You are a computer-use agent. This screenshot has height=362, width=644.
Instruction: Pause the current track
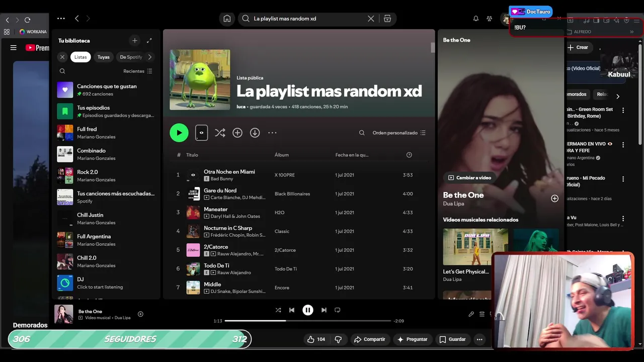(x=308, y=310)
